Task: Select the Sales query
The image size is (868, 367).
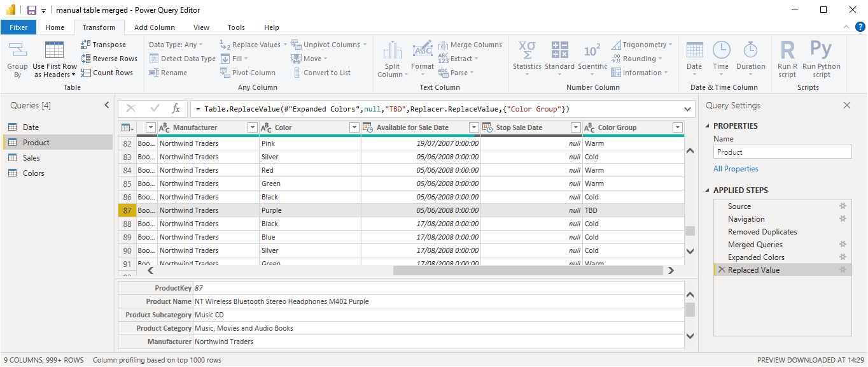Action: tap(31, 158)
